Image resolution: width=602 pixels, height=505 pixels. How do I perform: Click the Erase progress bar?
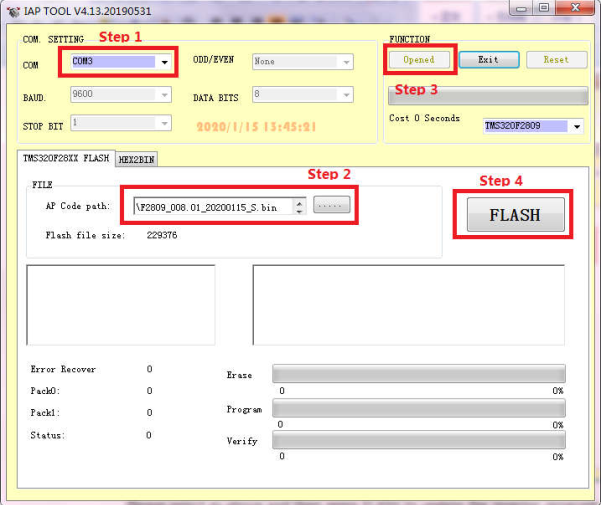pos(419,374)
